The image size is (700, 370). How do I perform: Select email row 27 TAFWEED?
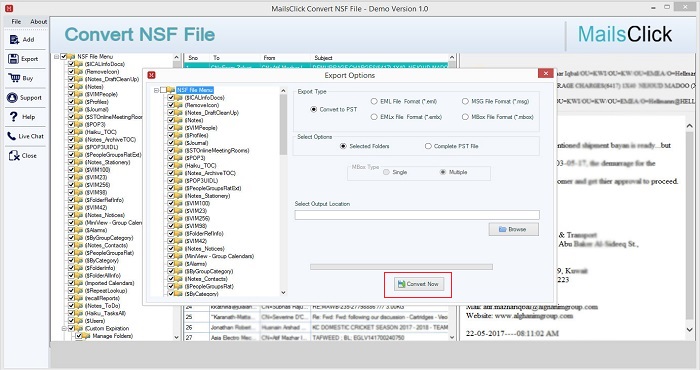[316, 337]
